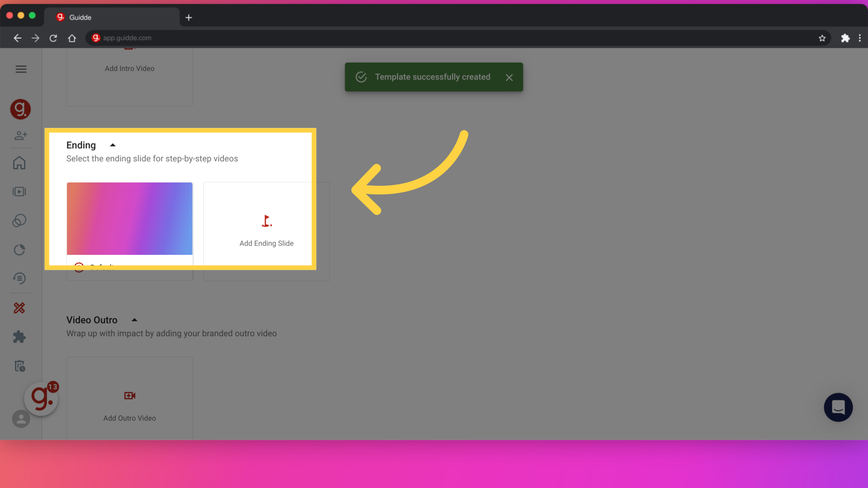Click the Guidde user profile avatar
This screenshot has height=488, width=868.
[20, 418]
